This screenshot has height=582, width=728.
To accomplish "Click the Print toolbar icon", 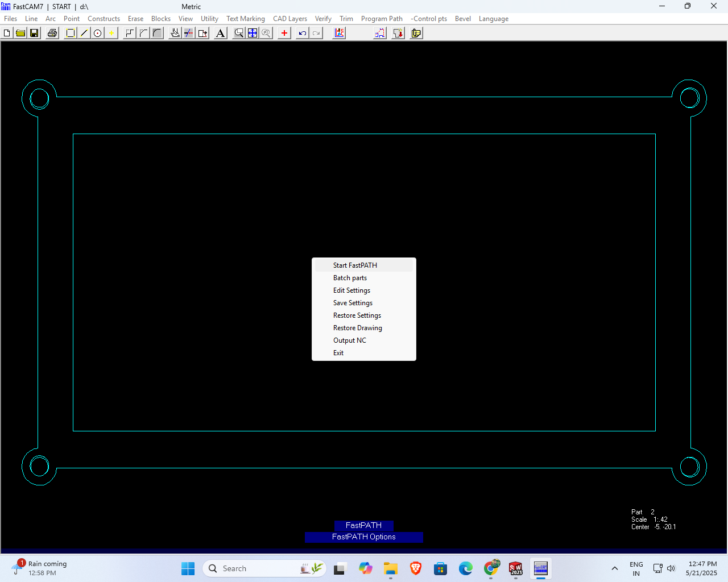I will 52,33.
